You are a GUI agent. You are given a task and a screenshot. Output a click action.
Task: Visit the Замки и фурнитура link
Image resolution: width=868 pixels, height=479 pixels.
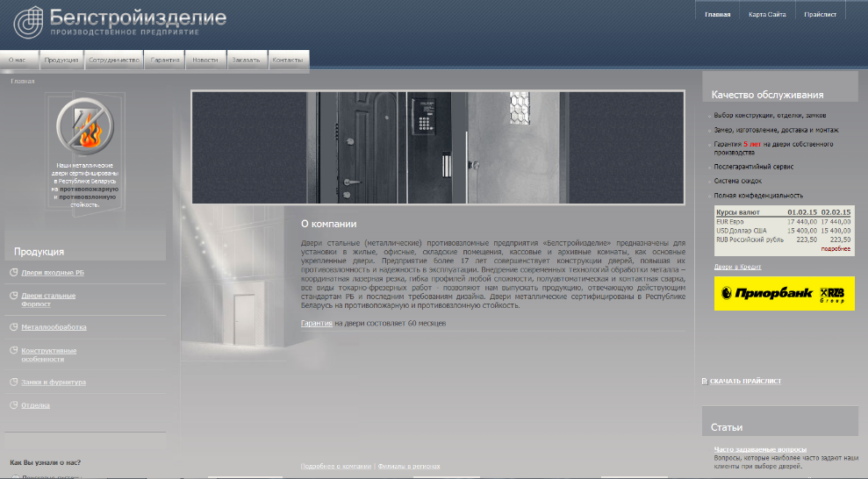(x=54, y=382)
